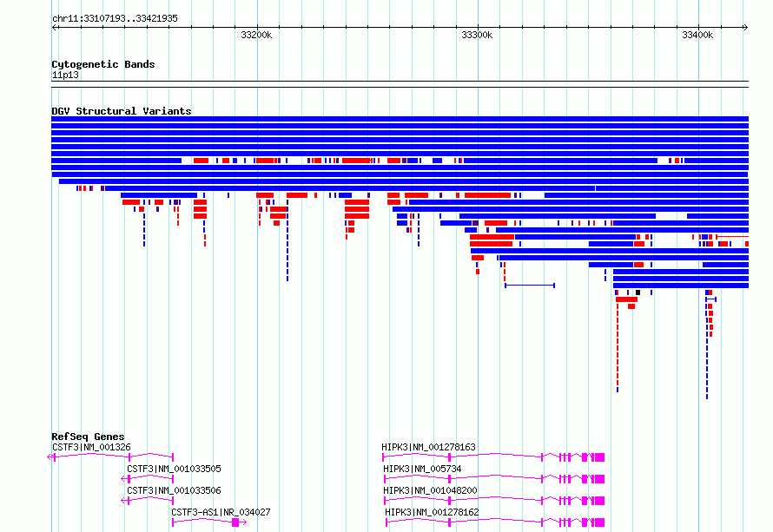Open the CSTF3|NM_001033506 gene label
This screenshot has width=773, height=532.
click(x=174, y=490)
